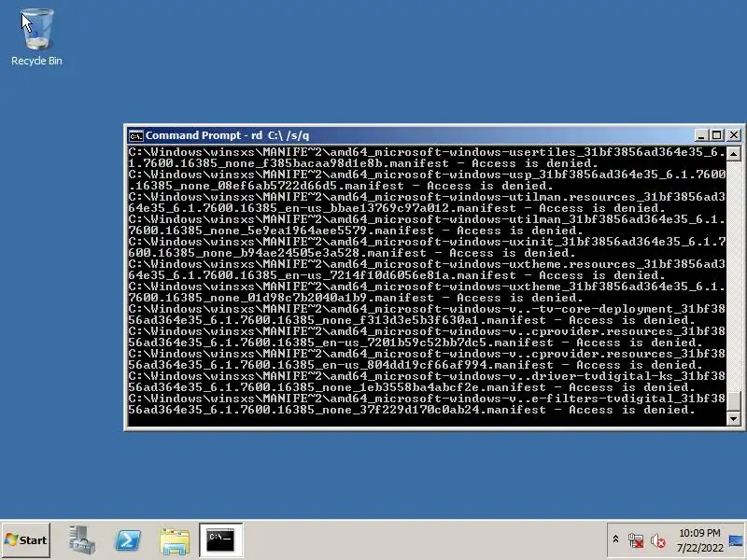Click the Command Prompt title bar text
The width and height of the screenshot is (747, 560).
coord(227,135)
